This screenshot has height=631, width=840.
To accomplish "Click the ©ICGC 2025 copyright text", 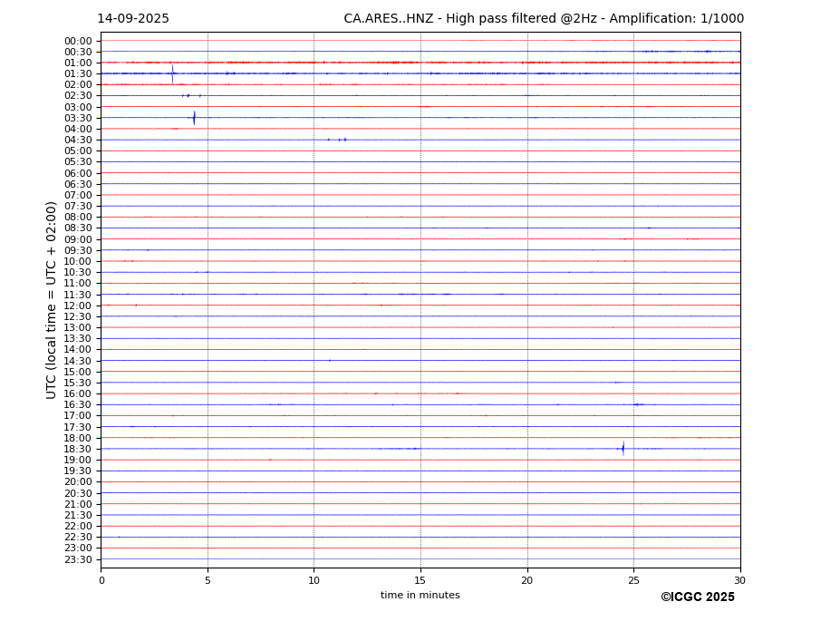I will pos(698,597).
